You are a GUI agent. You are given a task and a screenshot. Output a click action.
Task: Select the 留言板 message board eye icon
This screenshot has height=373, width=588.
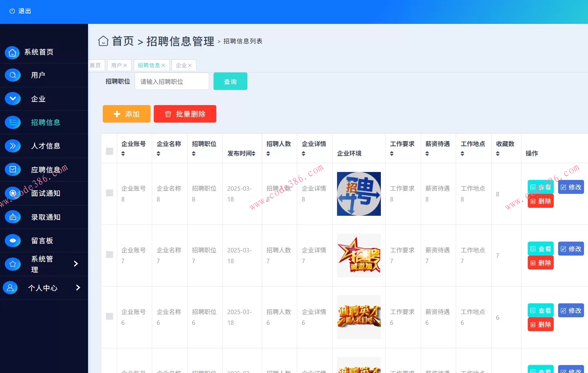(x=12, y=240)
